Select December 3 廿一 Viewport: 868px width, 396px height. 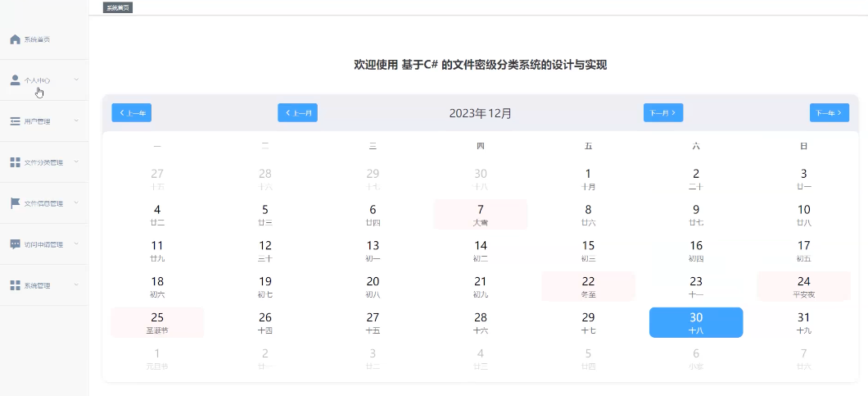pos(804,179)
